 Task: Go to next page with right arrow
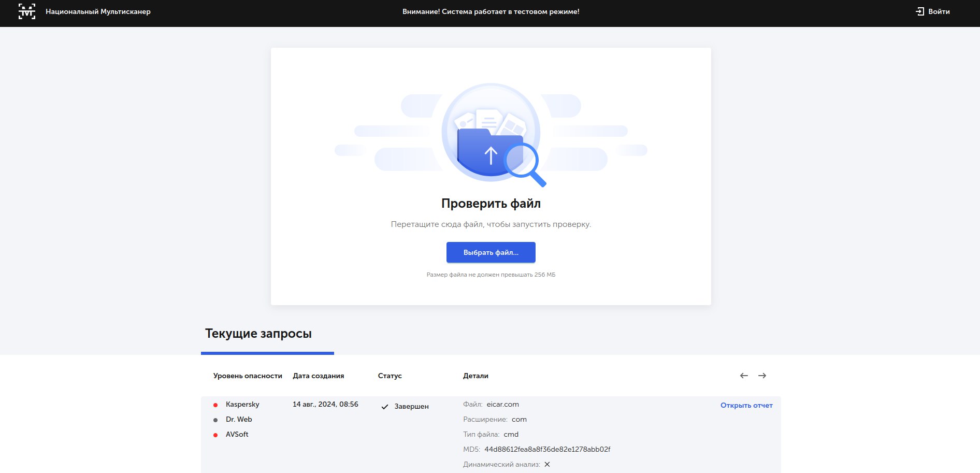pos(762,376)
